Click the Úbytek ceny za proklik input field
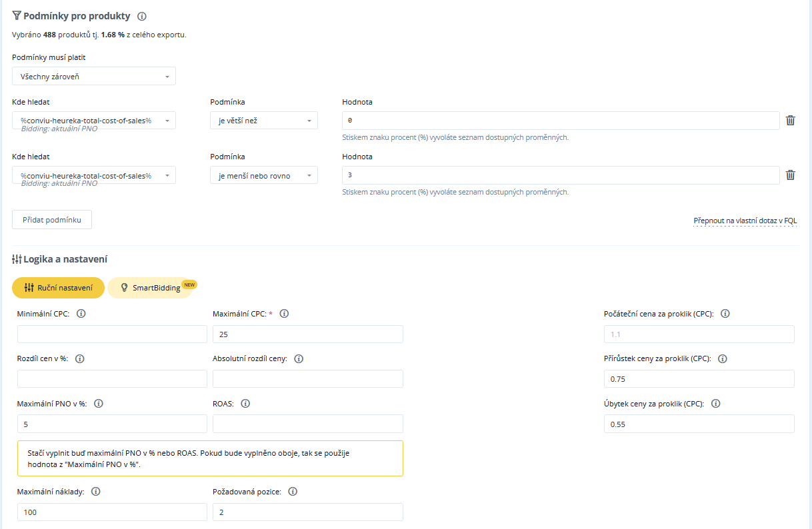Screen dimensions: 812x529 click(699, 424)
